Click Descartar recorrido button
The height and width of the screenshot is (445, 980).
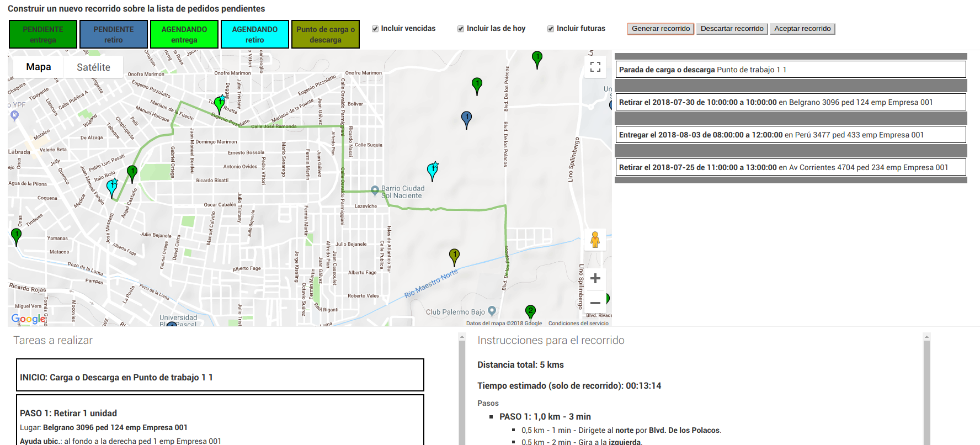(x=732, y=29)
